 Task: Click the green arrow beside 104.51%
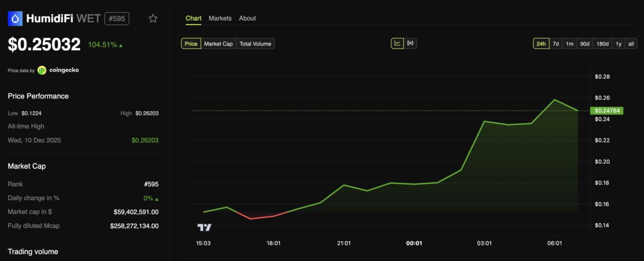pos(121,45)
